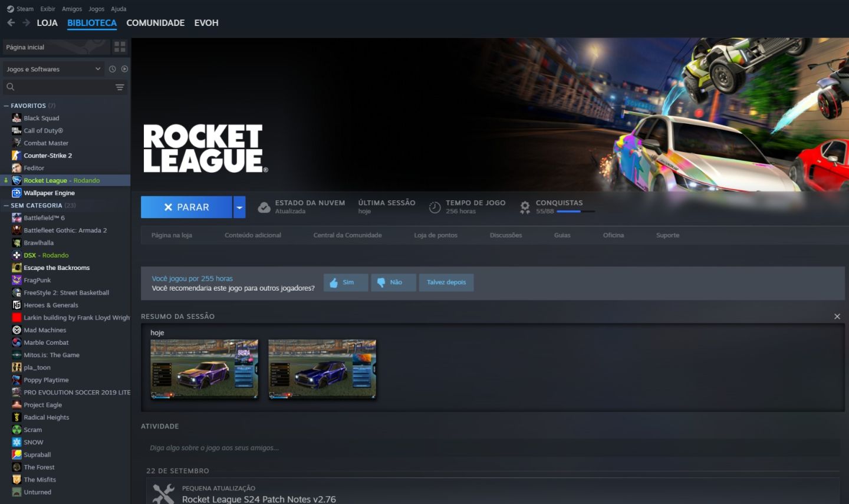Click Talvez depois button
The width and height of the screenshot is (849, 504).
click(x=446, y=282)
